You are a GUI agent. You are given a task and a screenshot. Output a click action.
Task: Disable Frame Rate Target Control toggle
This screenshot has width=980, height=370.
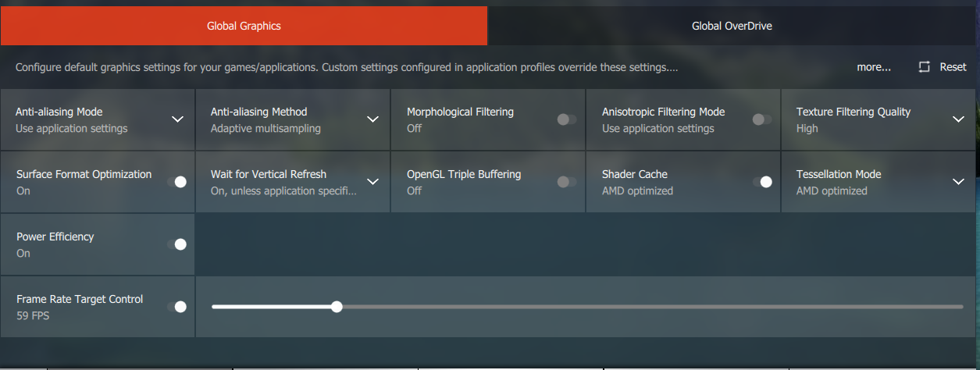[x=177, y=307]
